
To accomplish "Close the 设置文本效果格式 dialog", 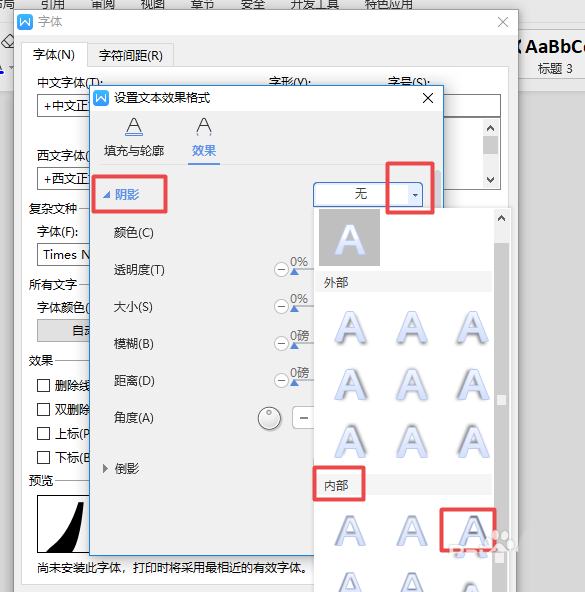I will [428, 98].
